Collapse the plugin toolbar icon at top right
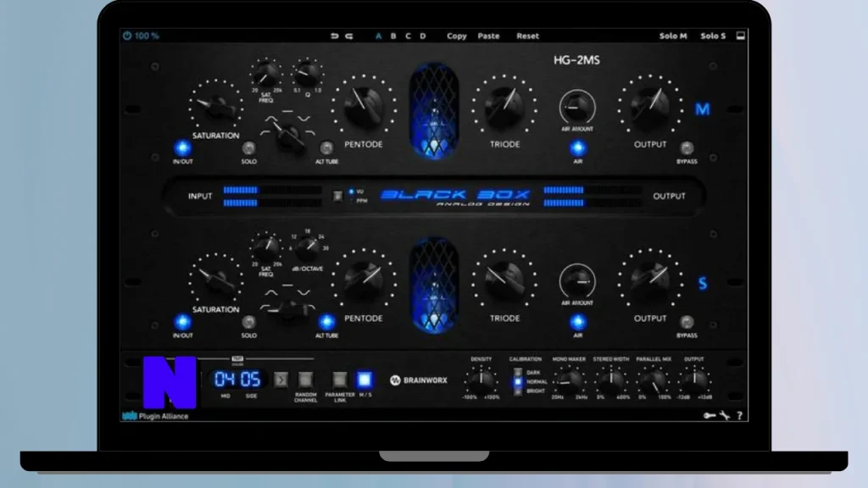Screen dimensions: 868x488 740,36
